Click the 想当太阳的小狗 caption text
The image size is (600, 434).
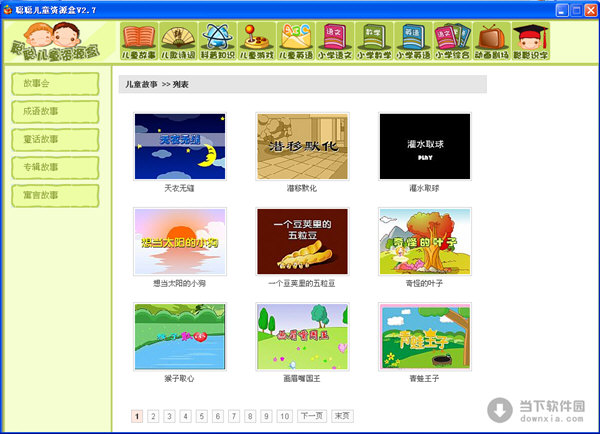pos(179,284)
